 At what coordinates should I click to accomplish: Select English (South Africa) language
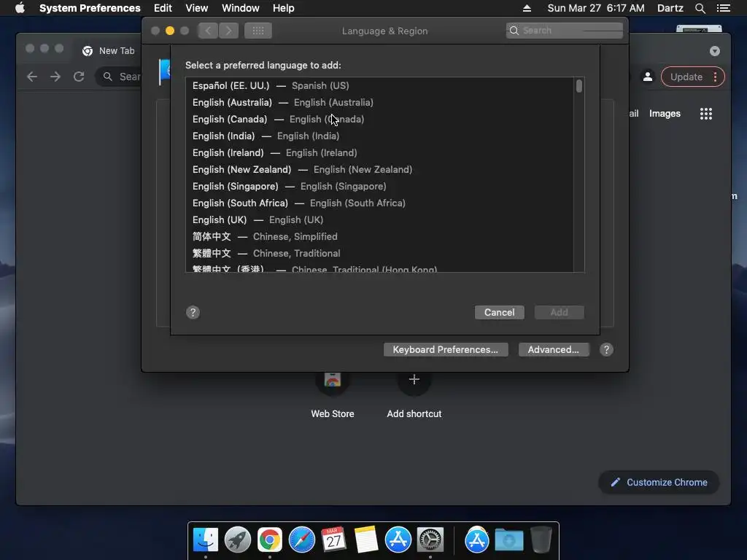(x=379, y=203)
